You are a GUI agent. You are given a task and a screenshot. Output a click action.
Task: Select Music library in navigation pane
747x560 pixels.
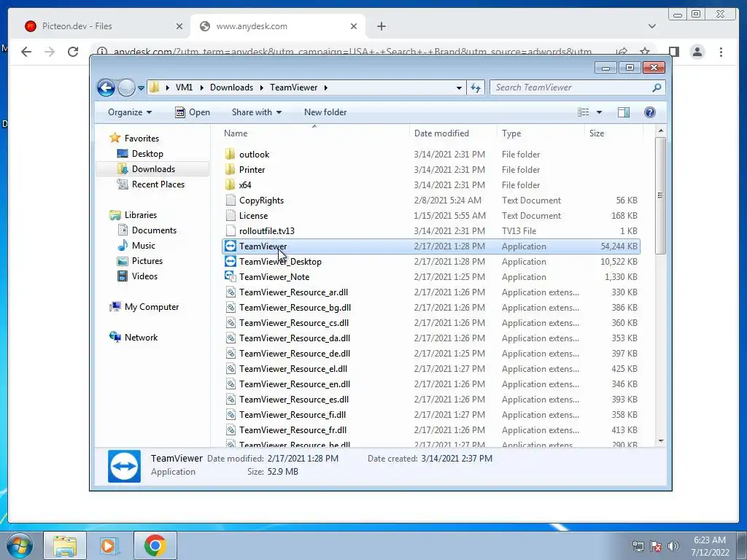click(x=144, y=246)
